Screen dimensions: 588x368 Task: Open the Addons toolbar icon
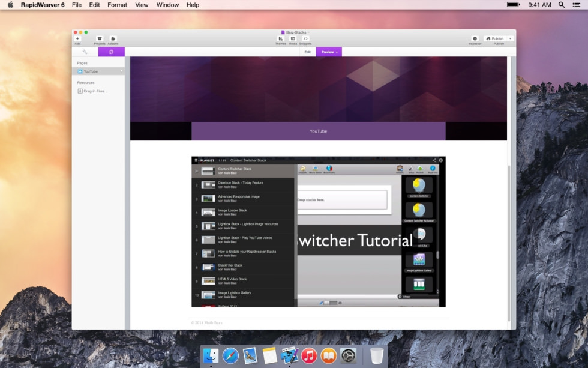pyautogui.click(x=113, y=38)
